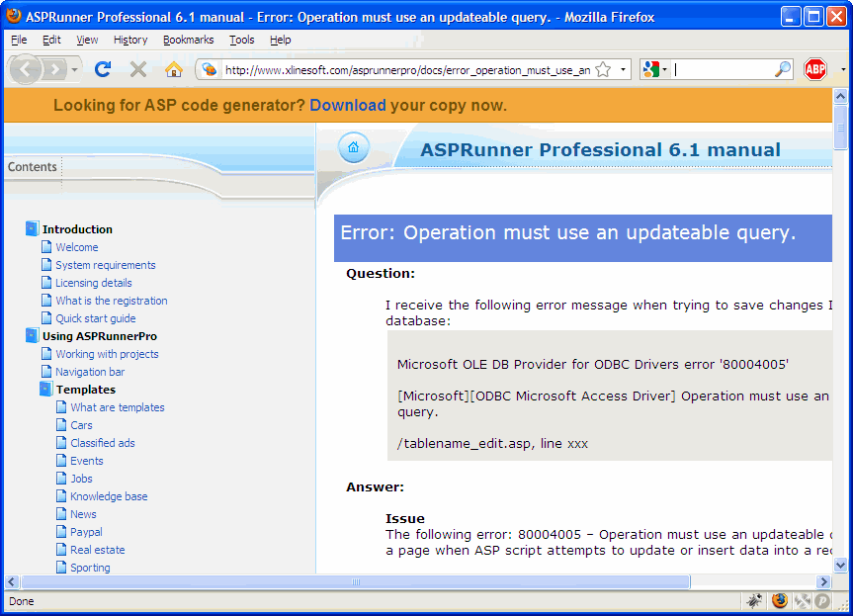This screenshot has height=616, width=853.
Task: Open What are templates topic
Action: pos(118,407)
